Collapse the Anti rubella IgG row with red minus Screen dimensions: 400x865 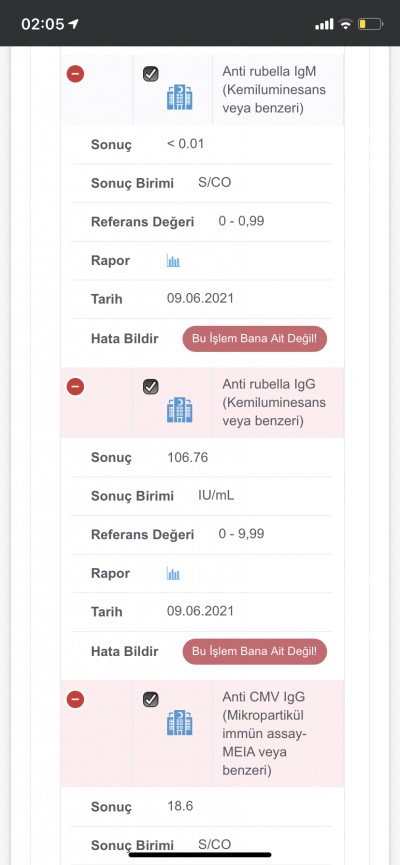point(76,387)
